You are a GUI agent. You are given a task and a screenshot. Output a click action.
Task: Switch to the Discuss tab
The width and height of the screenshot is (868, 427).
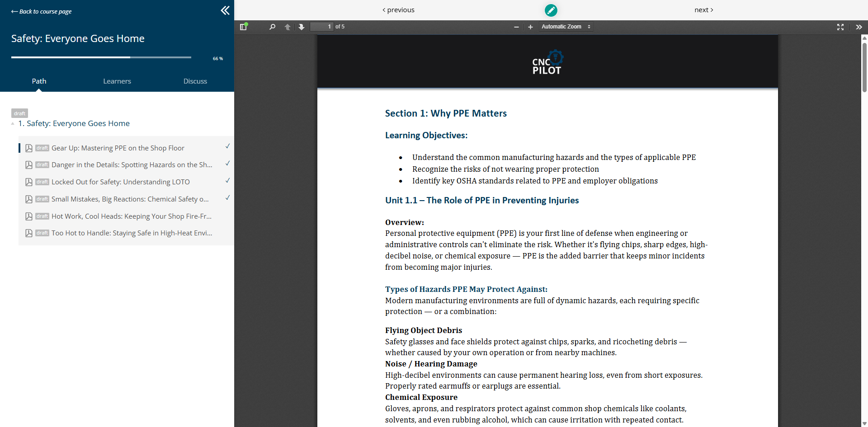click(x=195, y=81)
